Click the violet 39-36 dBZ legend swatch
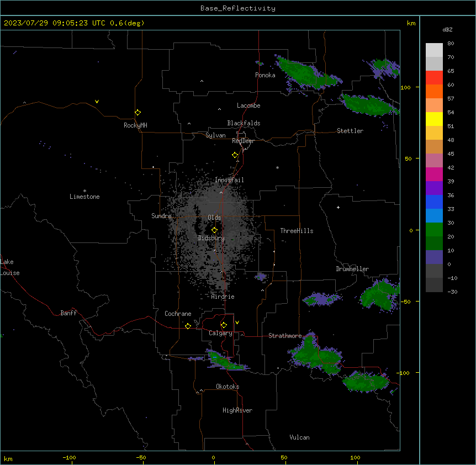 (x=434, y=188)
